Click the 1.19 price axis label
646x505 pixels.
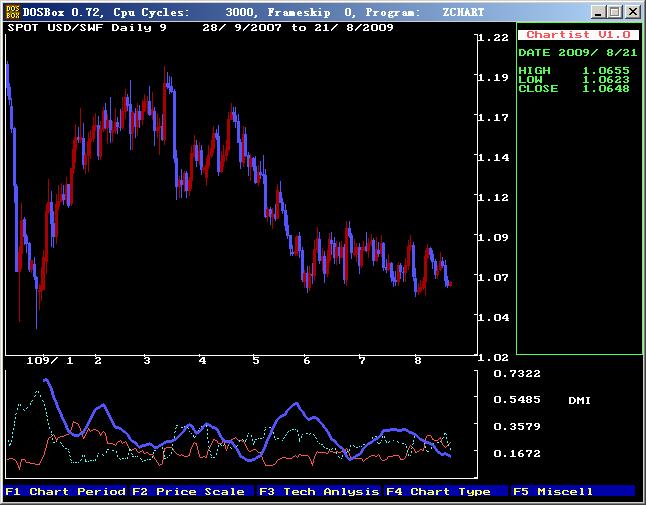[493, 77]
